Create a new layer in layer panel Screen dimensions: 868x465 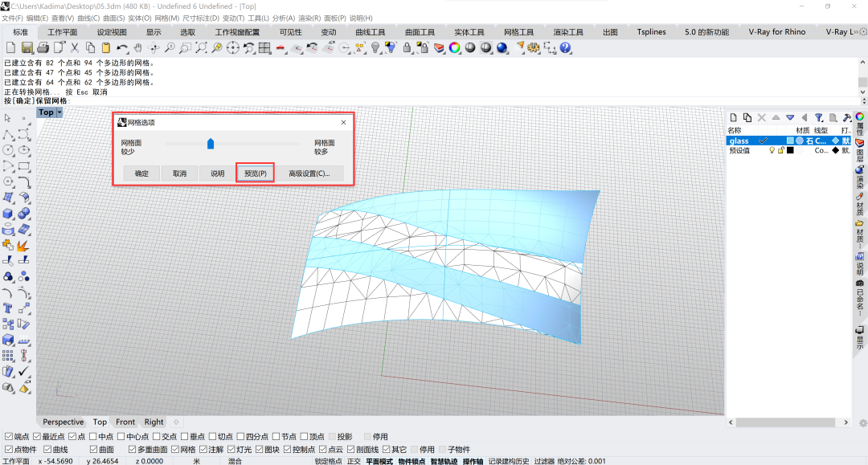tap(734, 117)
